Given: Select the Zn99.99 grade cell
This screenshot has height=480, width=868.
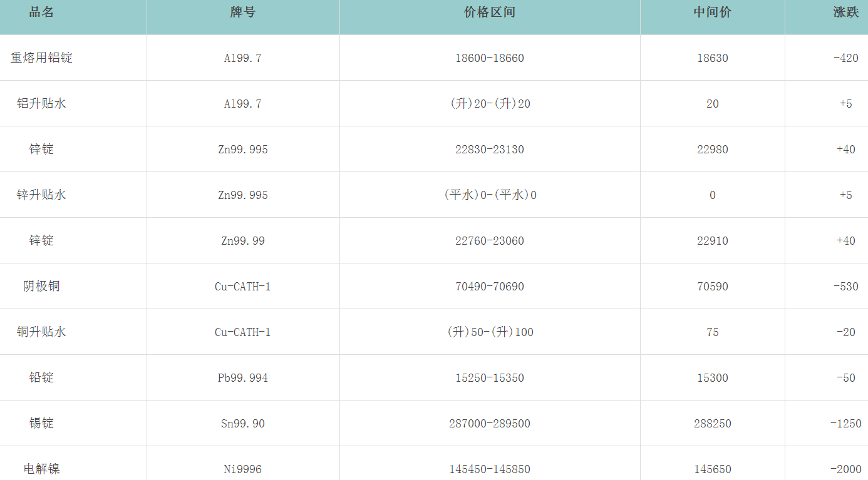Looking at the screenshot, I should click(243, 241).
